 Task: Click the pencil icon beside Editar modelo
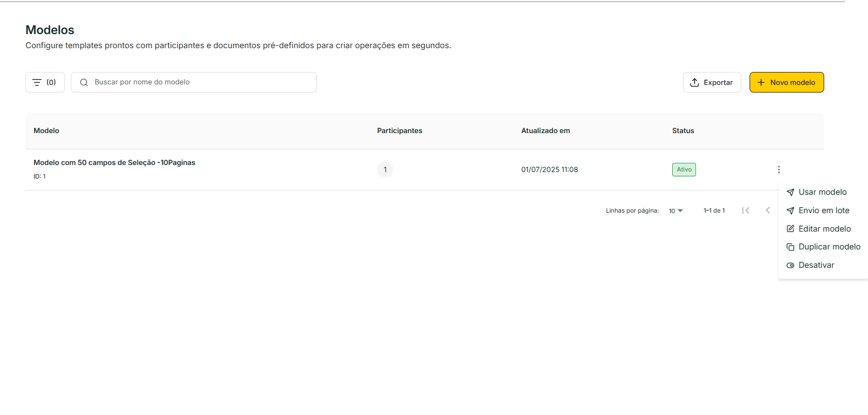pyautogui.click(x=790, y=229)
